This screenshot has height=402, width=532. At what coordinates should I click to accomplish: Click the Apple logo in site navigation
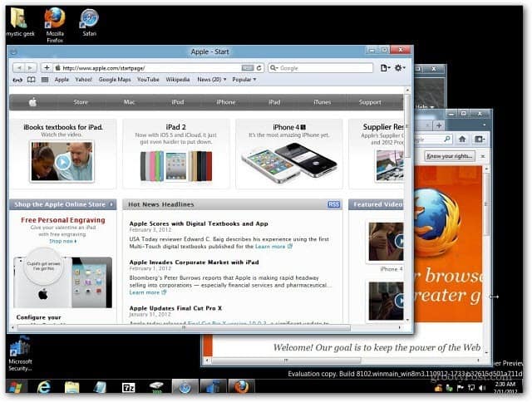[33, 102]
